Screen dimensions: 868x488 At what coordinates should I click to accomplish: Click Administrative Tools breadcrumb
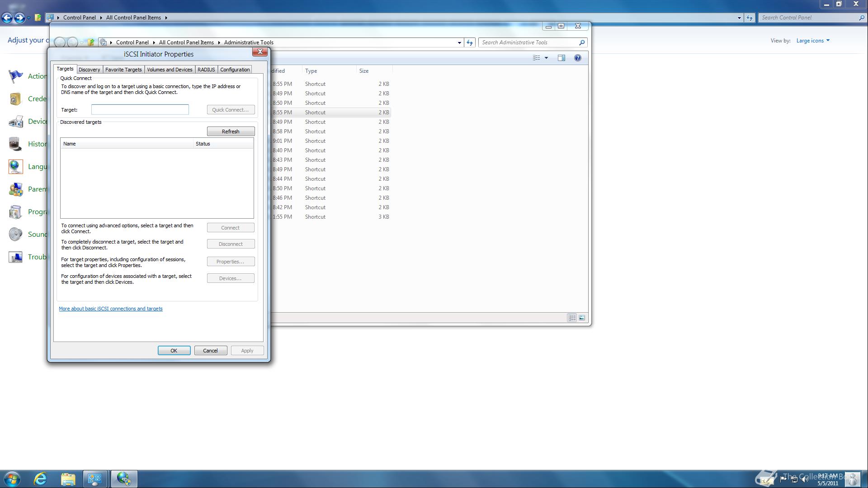249,42
